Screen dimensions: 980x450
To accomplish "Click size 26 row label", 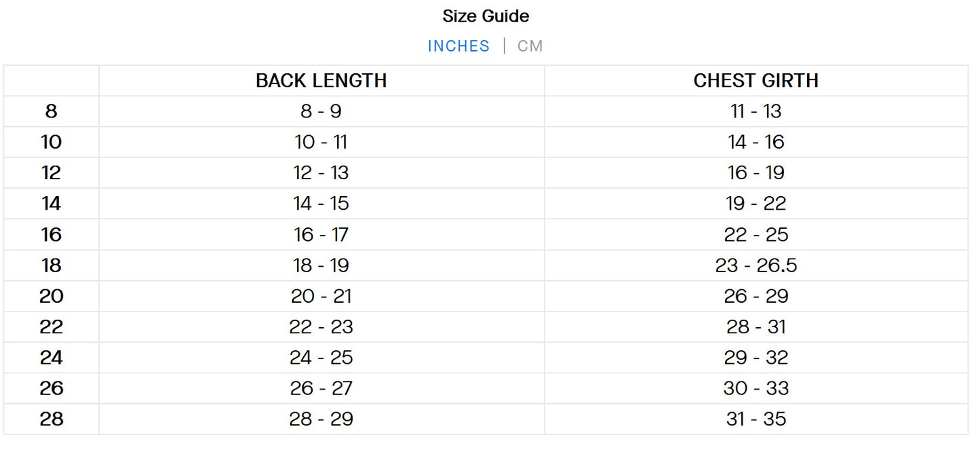I will pos(52,388).
